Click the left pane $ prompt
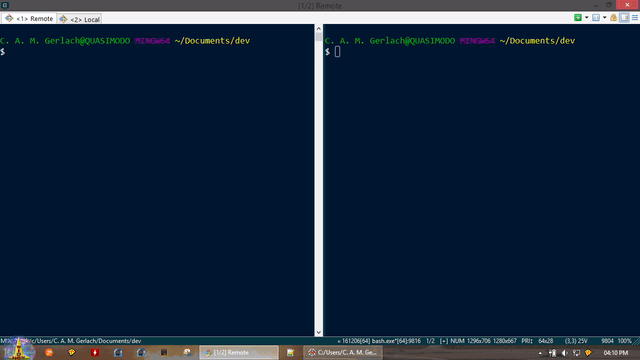The image size is (640, 360). pos(2,51)
